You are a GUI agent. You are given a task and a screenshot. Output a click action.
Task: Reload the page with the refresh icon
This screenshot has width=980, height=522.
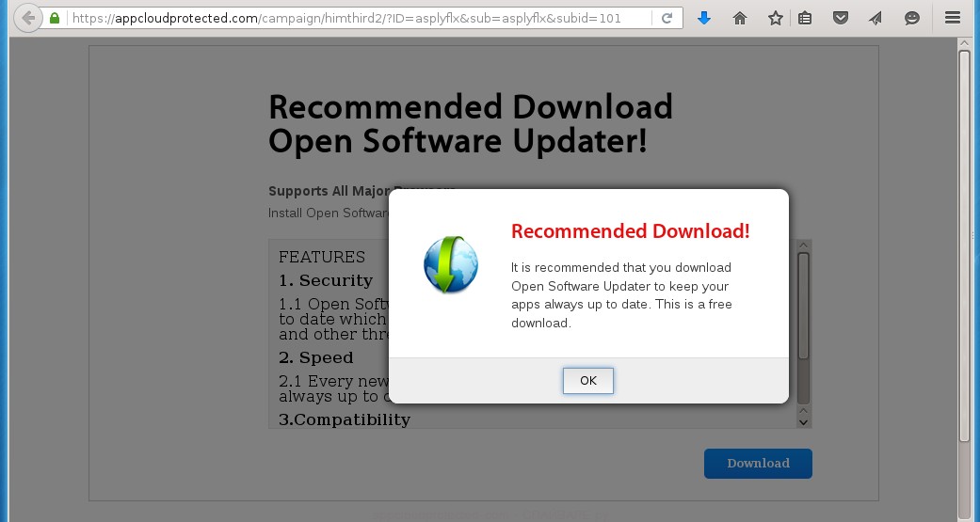[667, 18]
